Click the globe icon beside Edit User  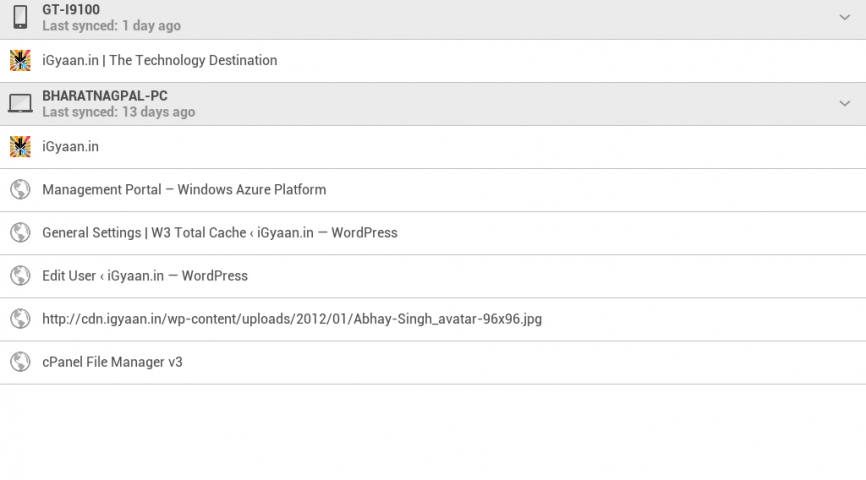coord(20,275)
